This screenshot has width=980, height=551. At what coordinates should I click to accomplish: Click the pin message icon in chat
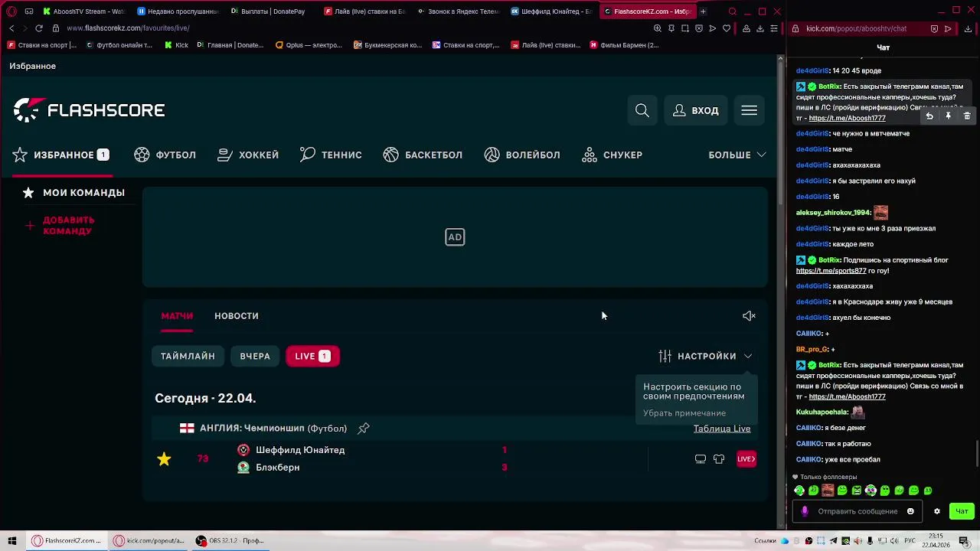pos(948,116)
